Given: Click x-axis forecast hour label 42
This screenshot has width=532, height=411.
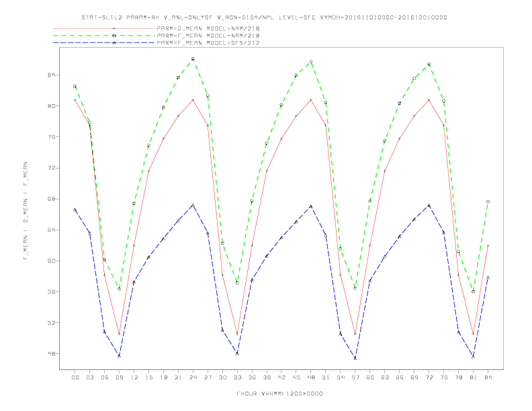Looking at the screenshot, I should [281, 377].
